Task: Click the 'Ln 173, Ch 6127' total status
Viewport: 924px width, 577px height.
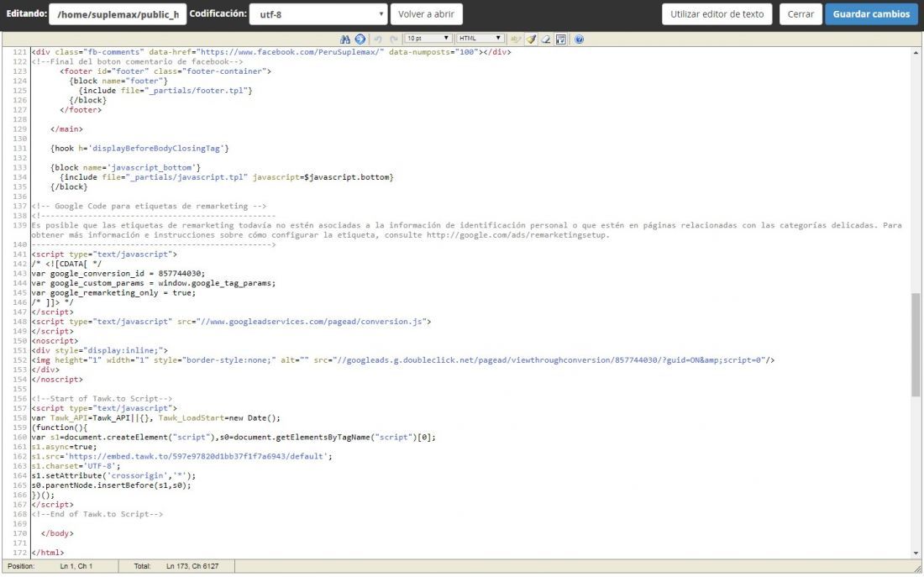Action: (192, 566)
